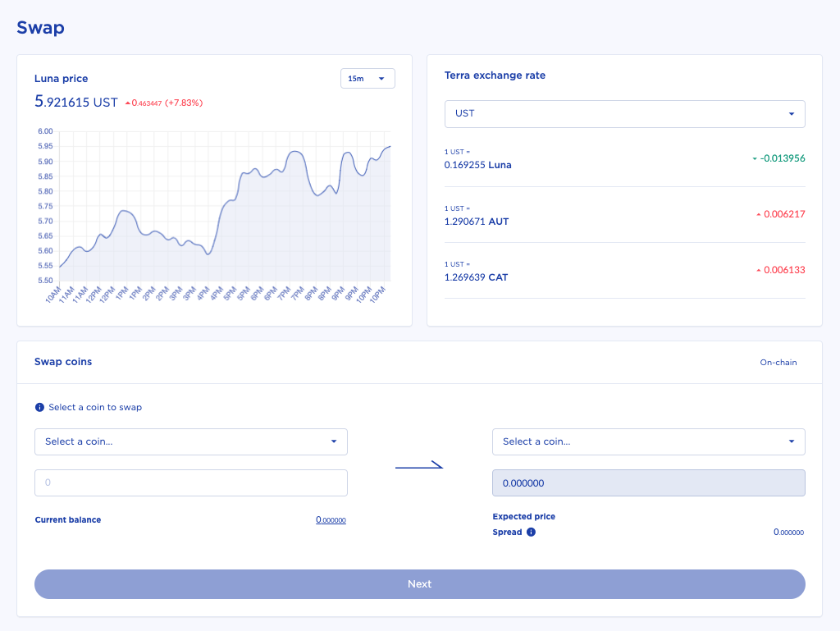Expand the destination 'Select a coin...' dropdown
The height and width of the screenshot is (631, 840).
tap(648, 442)
